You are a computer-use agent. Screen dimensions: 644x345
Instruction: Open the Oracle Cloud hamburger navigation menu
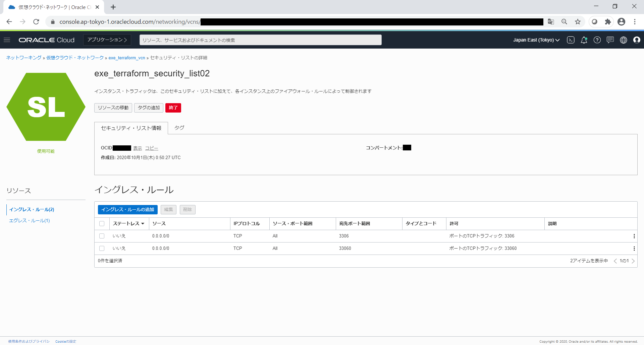pos(7,40)
